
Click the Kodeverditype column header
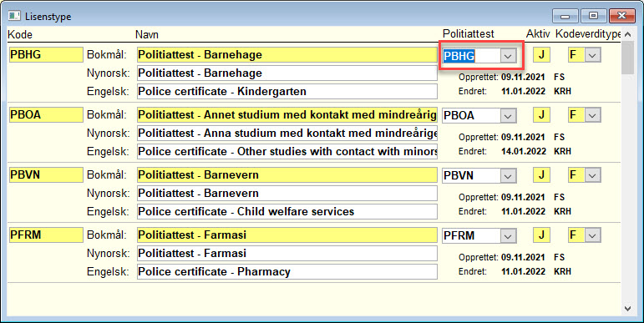click(x=588, y=34)
